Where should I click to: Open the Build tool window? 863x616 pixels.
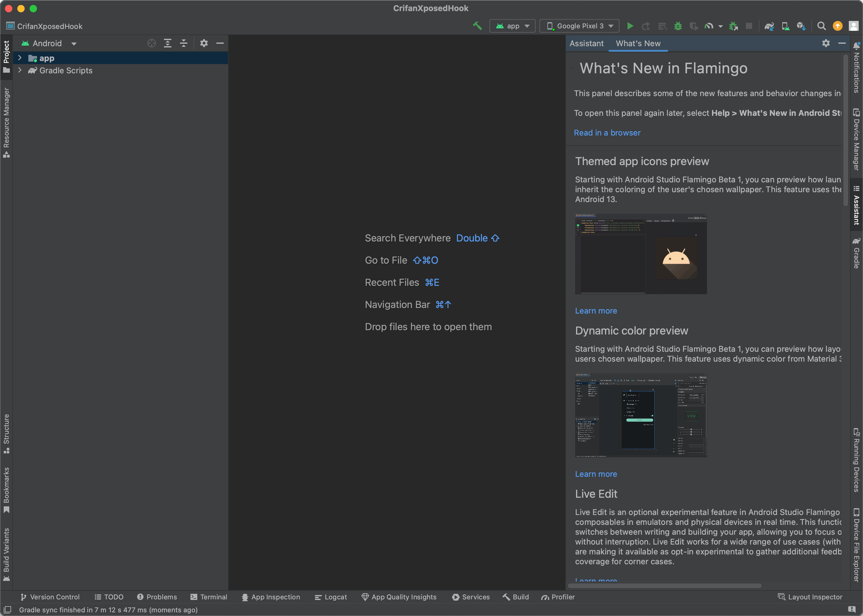click(515, 597)
